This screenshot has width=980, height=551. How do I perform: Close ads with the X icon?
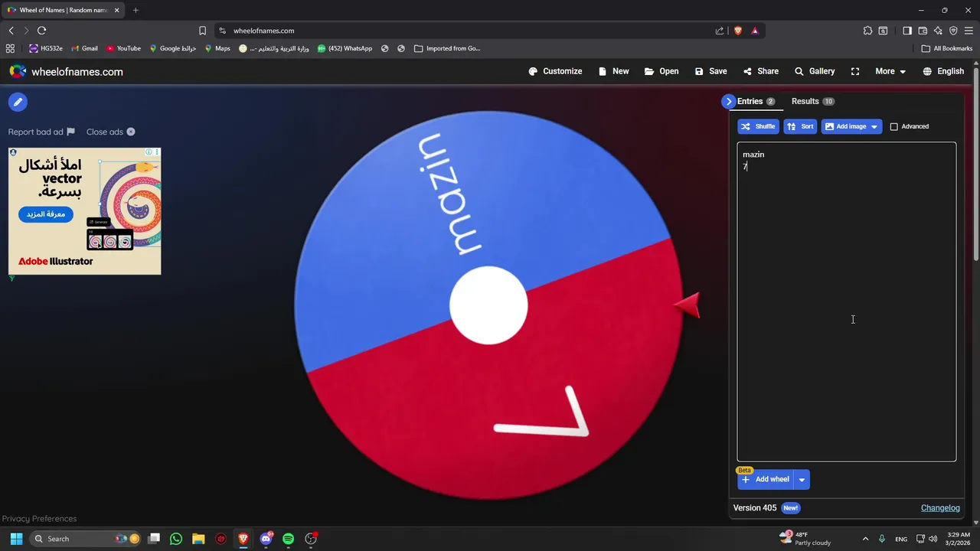click(x=131, y=132)
